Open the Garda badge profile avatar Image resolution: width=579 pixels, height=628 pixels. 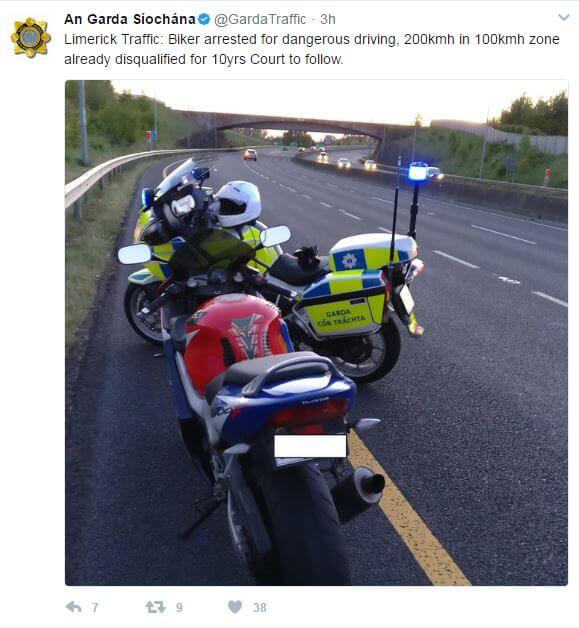pyautogui.click(x=31, y=38)
